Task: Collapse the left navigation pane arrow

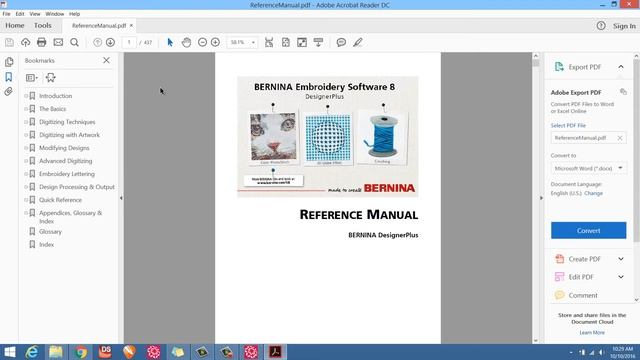Action: tap(121, 198)
